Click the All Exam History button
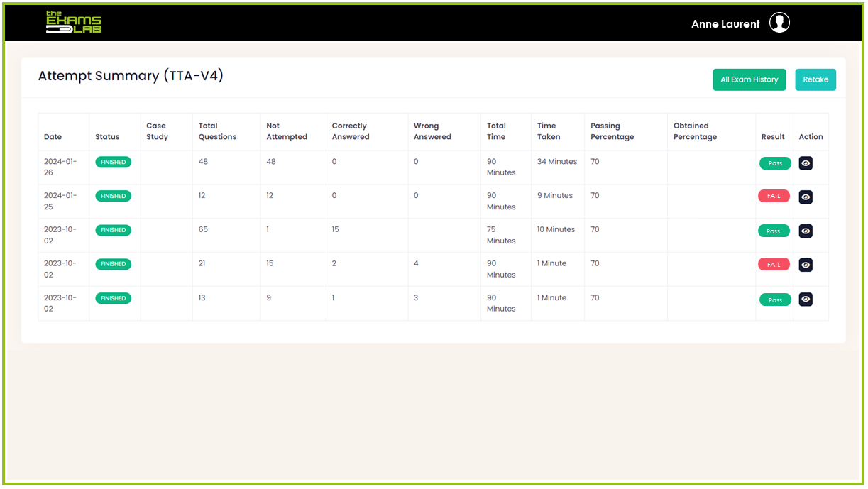The width and height of the screenshot is (868, 489). [749, 79]
